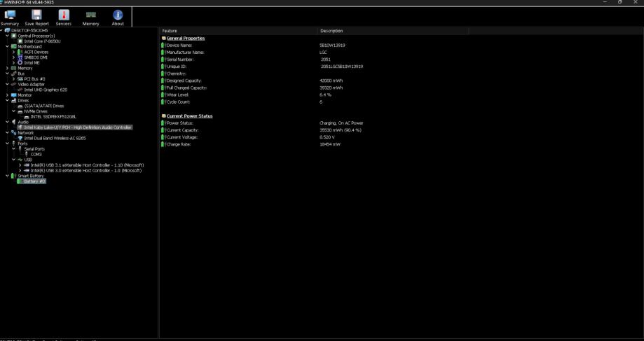Click the Smart Battery green icon
644x341 pixels.
(14, 176)
